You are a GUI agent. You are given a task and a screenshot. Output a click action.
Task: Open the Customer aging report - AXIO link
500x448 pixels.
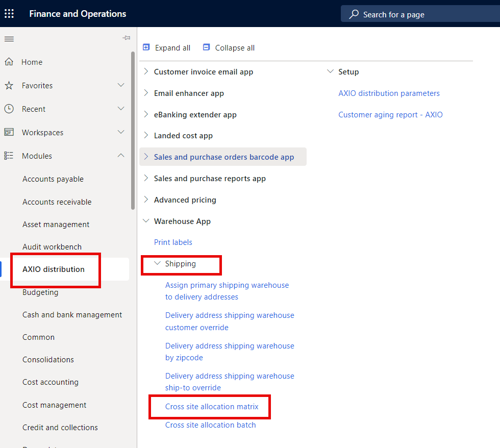[x=390, y=114]
